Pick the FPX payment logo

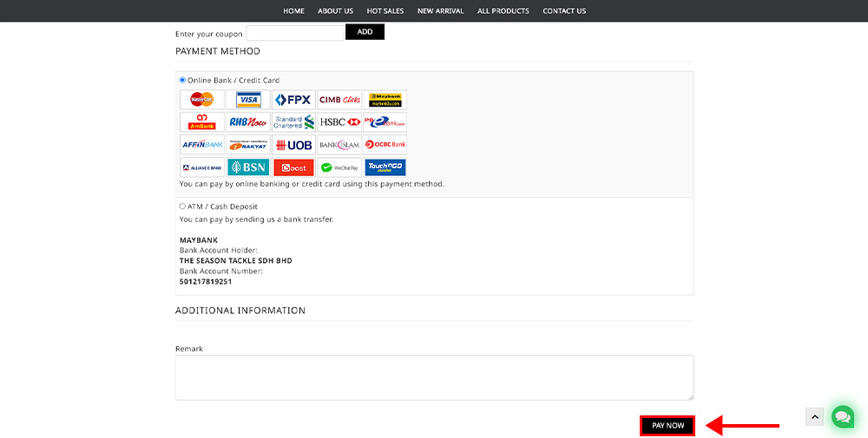tap(294, 100)
